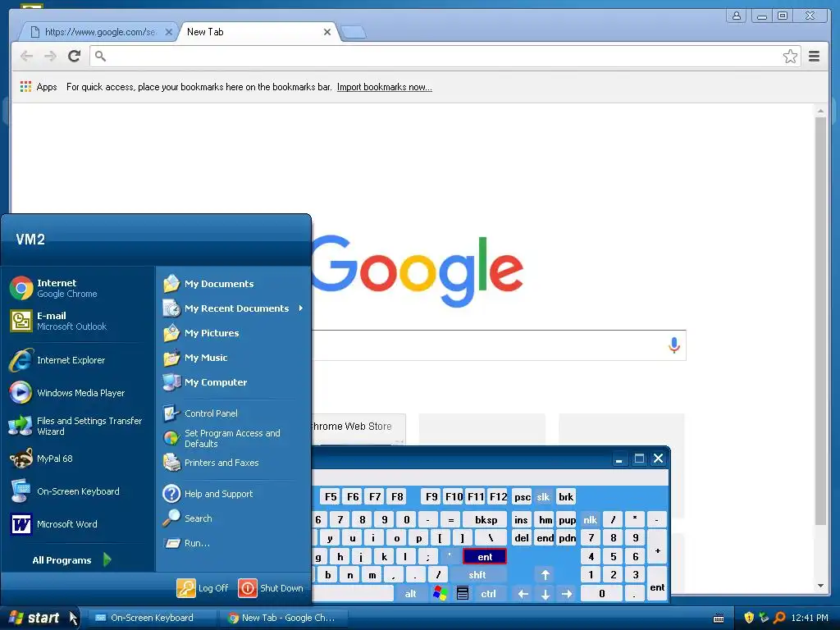Click the Windows logo key
This screenshot has height=630, width=840.
pyautogui.click(x=441, y=594)
